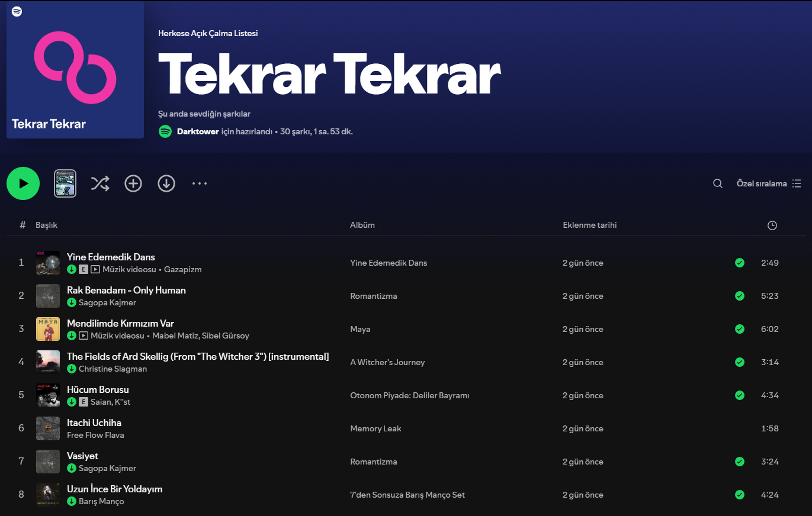The image size is (812, 516).
Task: Toggle saved checkmark for Hücum Borusu
Action: click(x=740, y=395)
